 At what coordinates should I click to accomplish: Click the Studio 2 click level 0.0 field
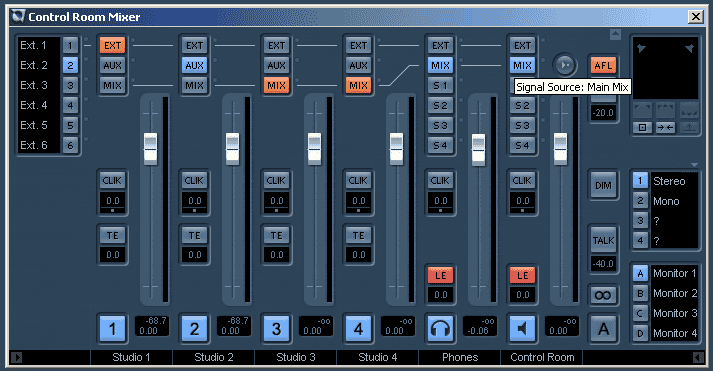point(194,201)
